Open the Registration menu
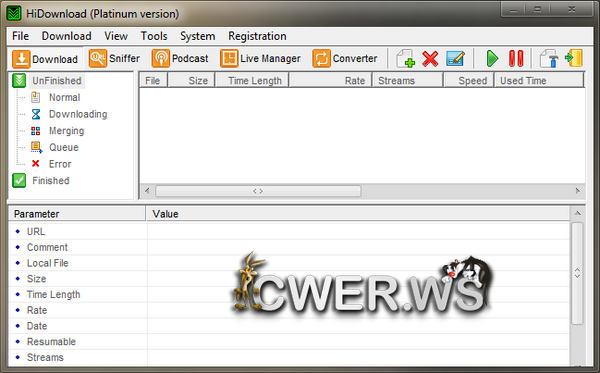The width and height of the screenshot is (600, 373). pos(257,36)
